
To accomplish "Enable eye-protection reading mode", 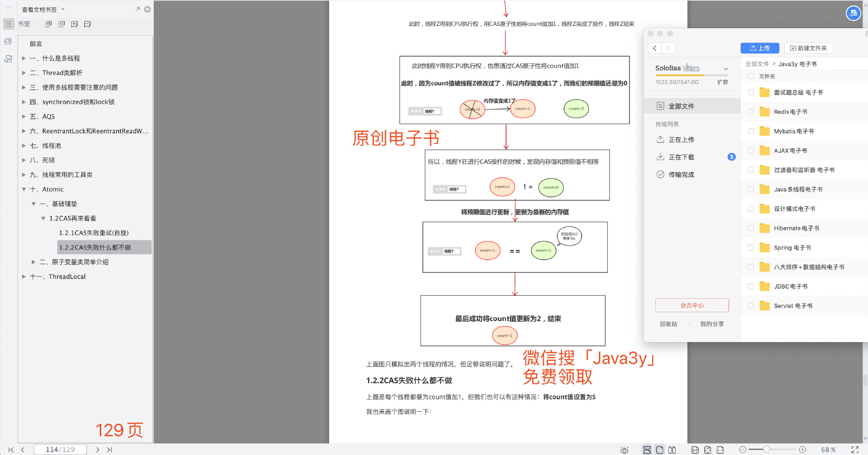I will tap(623, 450).
